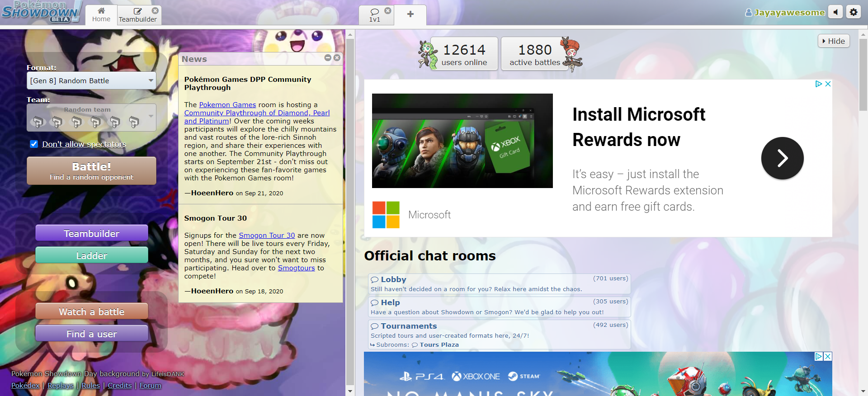Image resolution: width=868 pixels, height=396 pixels.
Task: Open the Credits footer link
Action: [120, 385]
